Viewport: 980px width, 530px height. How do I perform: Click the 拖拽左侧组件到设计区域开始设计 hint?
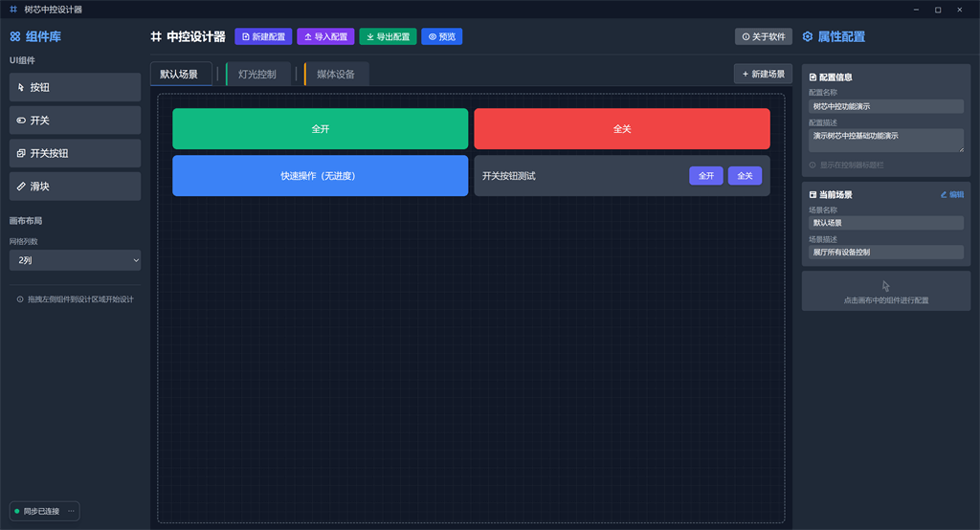[80, 299]
